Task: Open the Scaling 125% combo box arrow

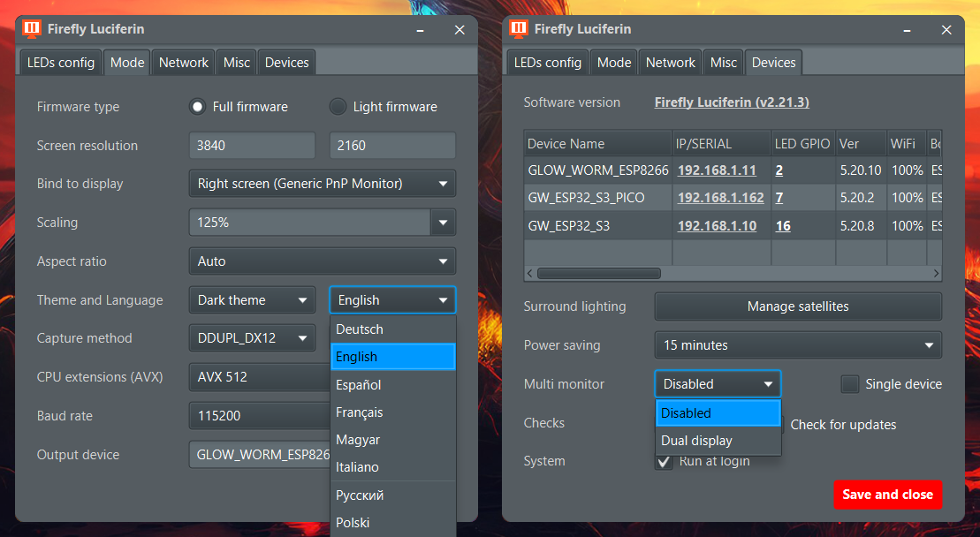Action: point(443,223)
